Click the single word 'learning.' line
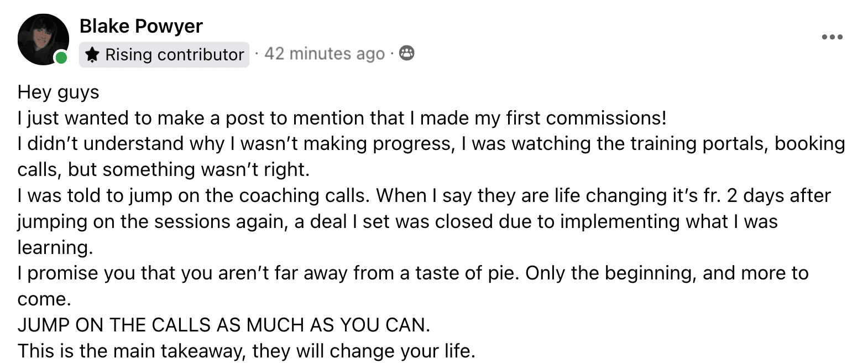 [x=55, y=247]
